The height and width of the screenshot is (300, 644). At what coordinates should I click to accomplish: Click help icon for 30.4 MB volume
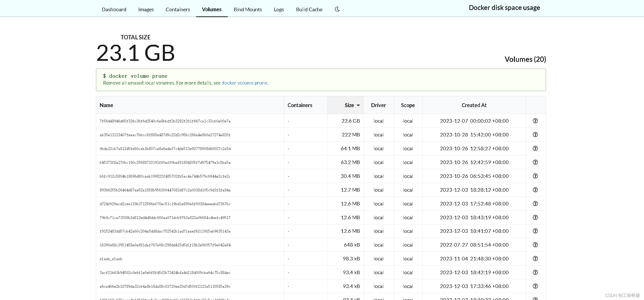coord(535,176)
